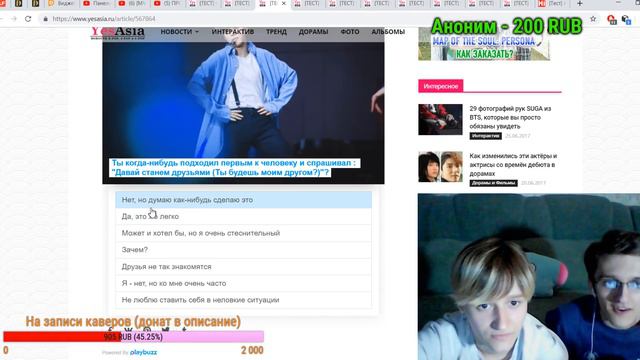
Task: Open the ДОРАМЫ menu item
Action: tap(313, 31)
